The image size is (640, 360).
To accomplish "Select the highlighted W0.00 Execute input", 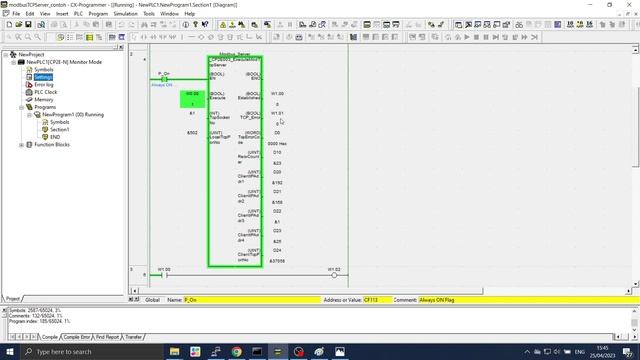I will (192, 99).
